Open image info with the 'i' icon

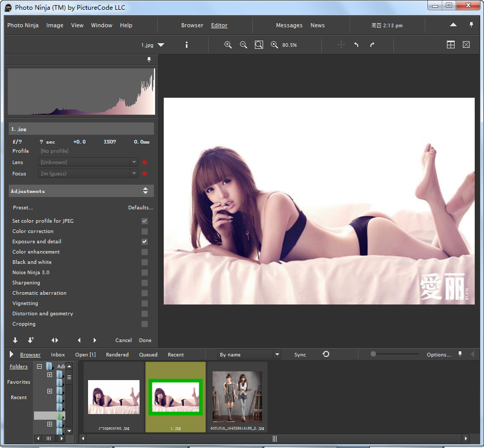[x=186, y=45]
